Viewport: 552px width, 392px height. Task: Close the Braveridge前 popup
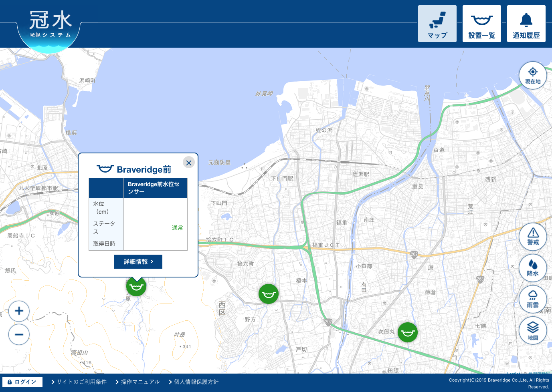tap(189, 163)
